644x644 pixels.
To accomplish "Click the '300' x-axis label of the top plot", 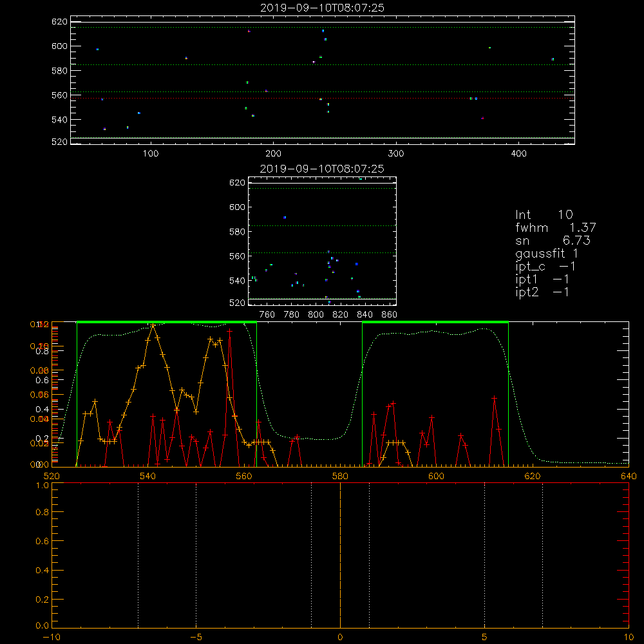I will pos(396,154).
